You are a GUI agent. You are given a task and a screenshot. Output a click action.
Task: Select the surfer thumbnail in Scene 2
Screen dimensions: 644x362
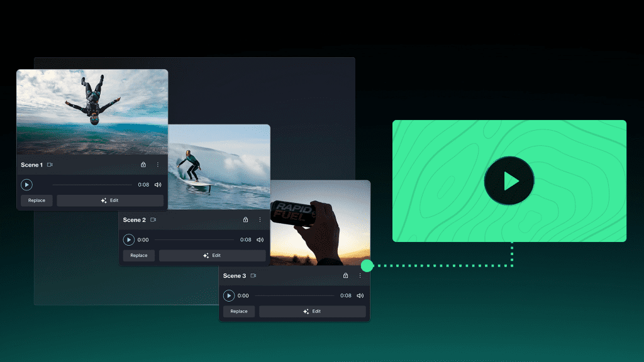220,167
